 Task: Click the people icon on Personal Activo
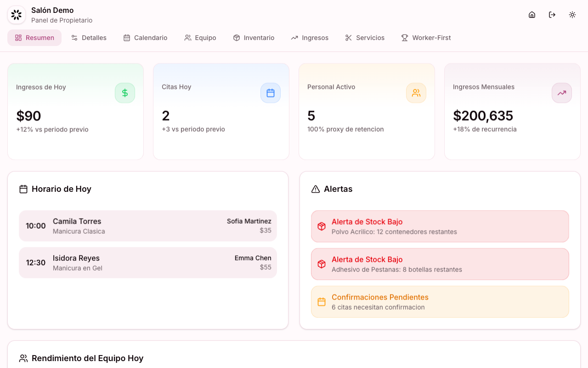pos(416,93)
